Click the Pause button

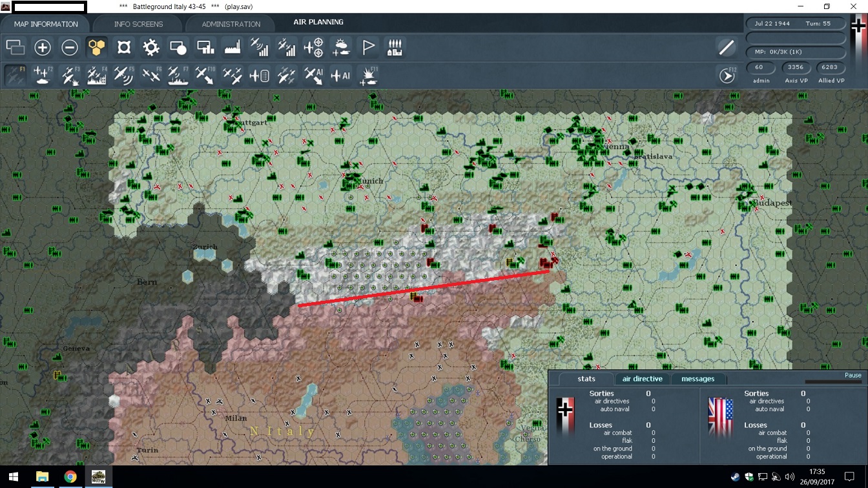[x=853, y=375]
